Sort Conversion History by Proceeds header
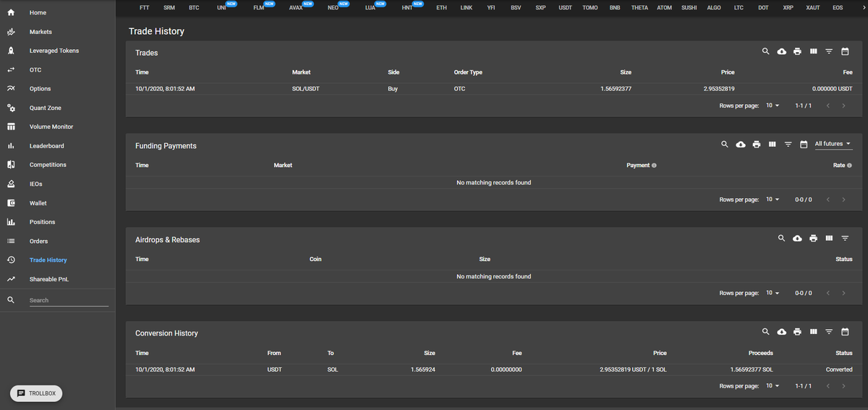868x410 pixels. (x=760, y=353)
